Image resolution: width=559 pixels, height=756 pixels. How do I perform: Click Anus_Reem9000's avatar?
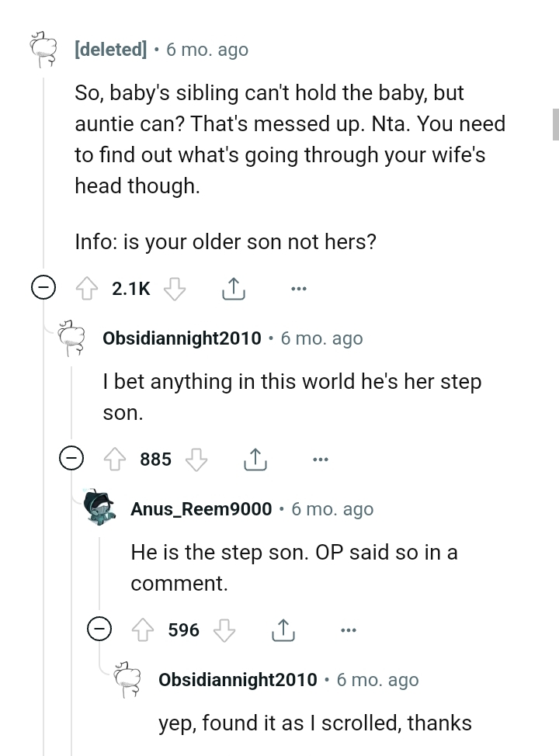102,508
